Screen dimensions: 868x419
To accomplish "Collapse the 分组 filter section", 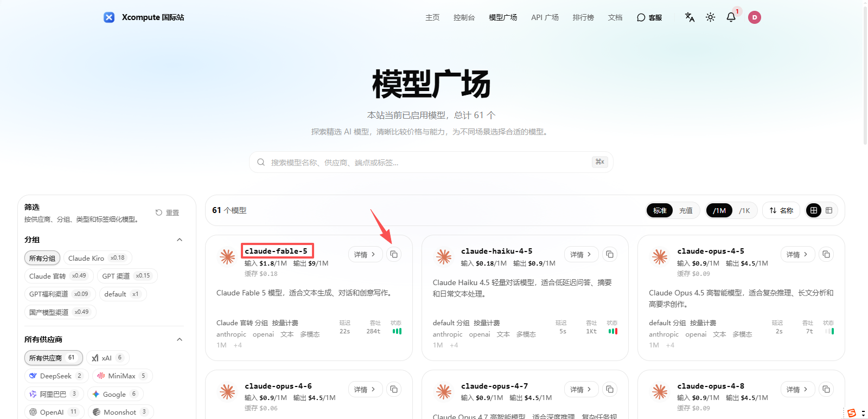I will [x=180, y=240].
